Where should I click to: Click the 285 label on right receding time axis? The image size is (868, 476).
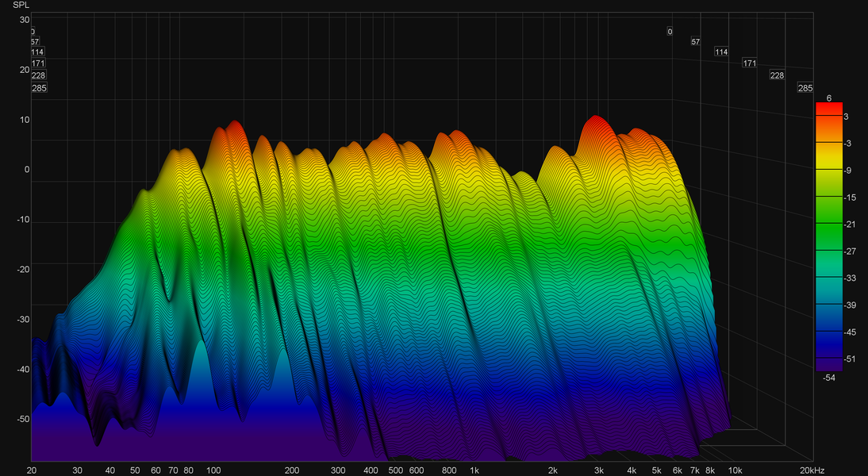pos(805,88)
